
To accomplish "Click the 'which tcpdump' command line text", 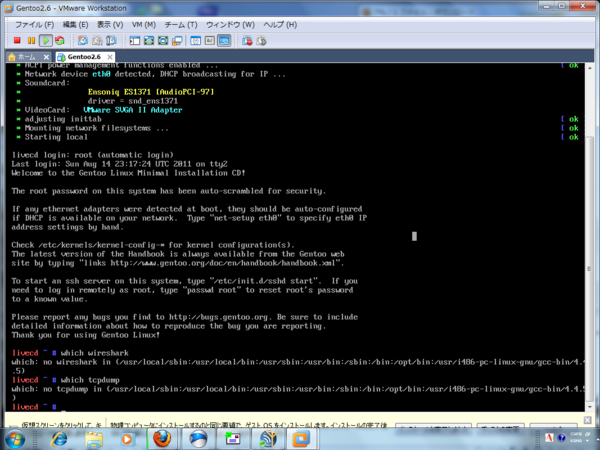I will click(90, 380).
